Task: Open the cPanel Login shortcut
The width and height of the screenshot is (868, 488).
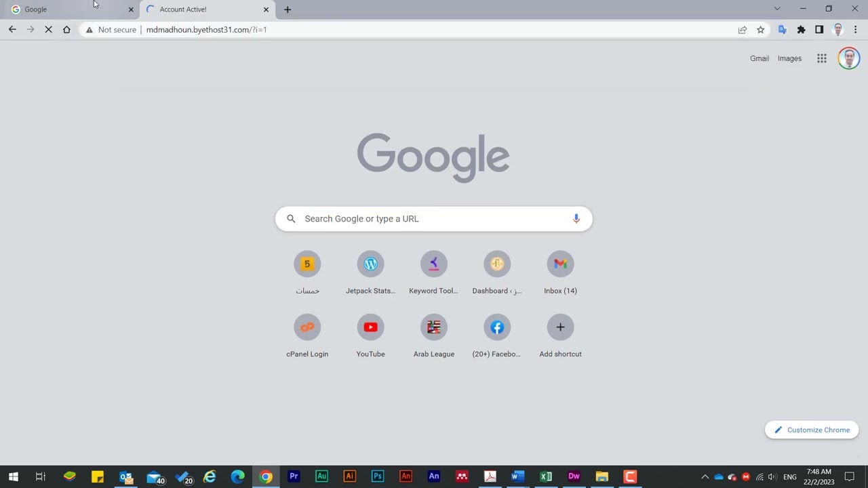Action: click(307, 336)
